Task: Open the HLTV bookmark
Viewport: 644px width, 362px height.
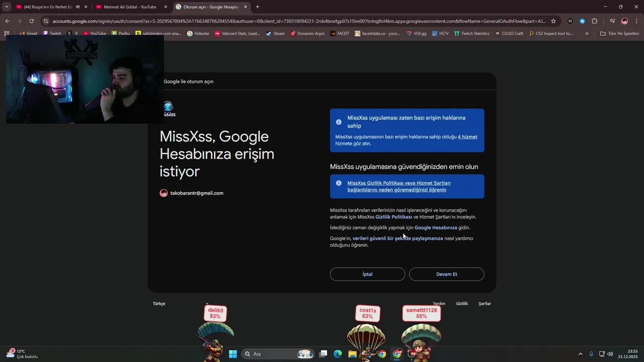Action: [440, 34]
